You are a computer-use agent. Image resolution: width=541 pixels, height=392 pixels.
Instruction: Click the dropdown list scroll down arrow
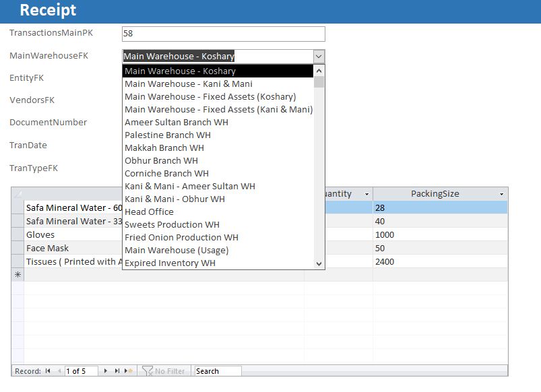(x=319, y=264)
